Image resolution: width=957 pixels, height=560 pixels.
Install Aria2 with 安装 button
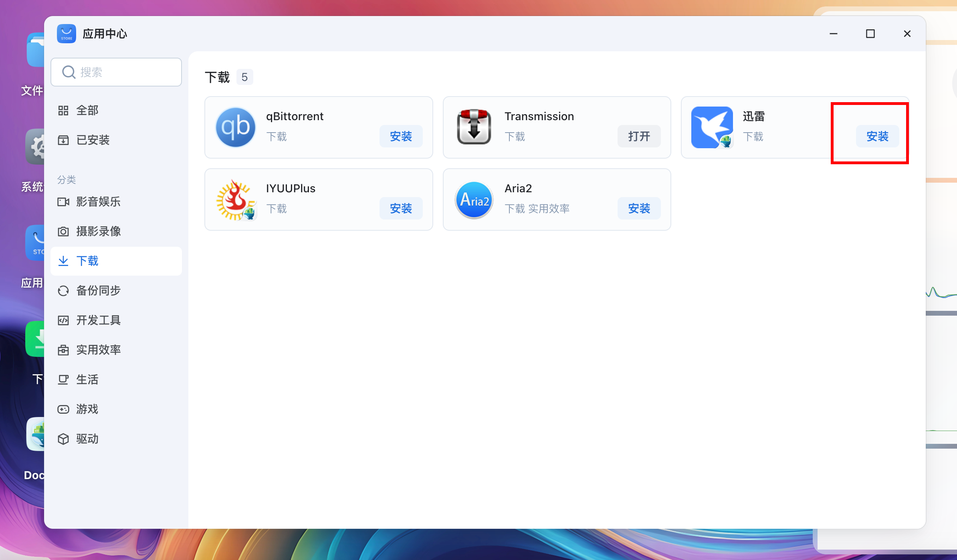[x=639, y=208]
